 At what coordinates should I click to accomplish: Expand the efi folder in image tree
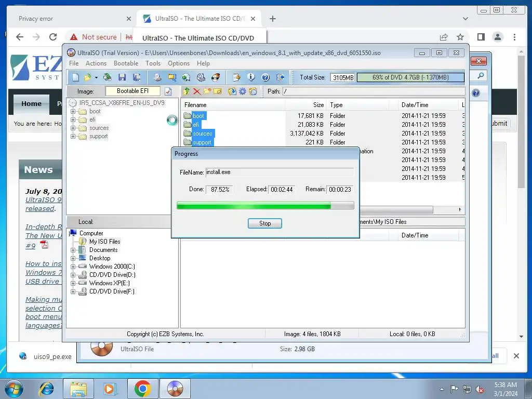(x=73, y=120)
